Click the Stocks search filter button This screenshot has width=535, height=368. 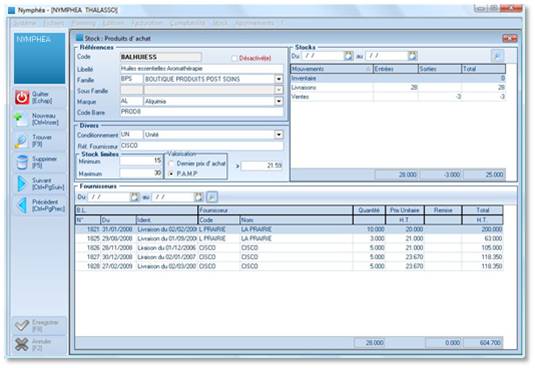(497, 56)
